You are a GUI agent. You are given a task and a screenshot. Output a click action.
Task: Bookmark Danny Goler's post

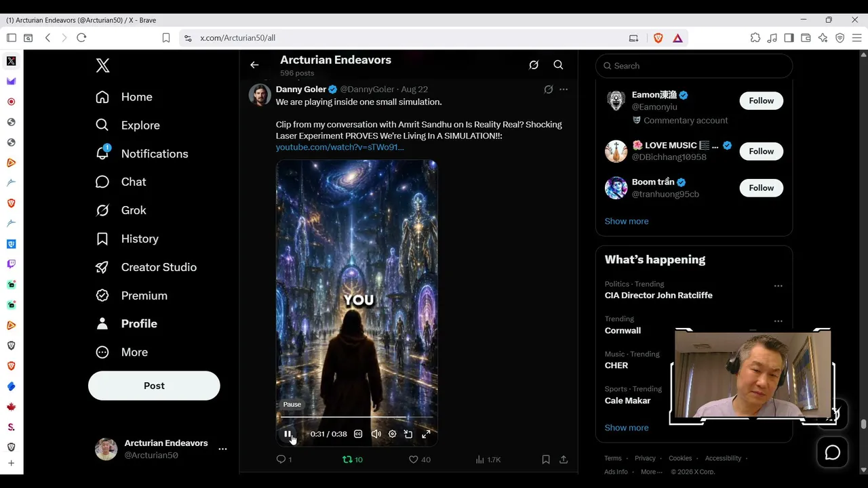545,460
